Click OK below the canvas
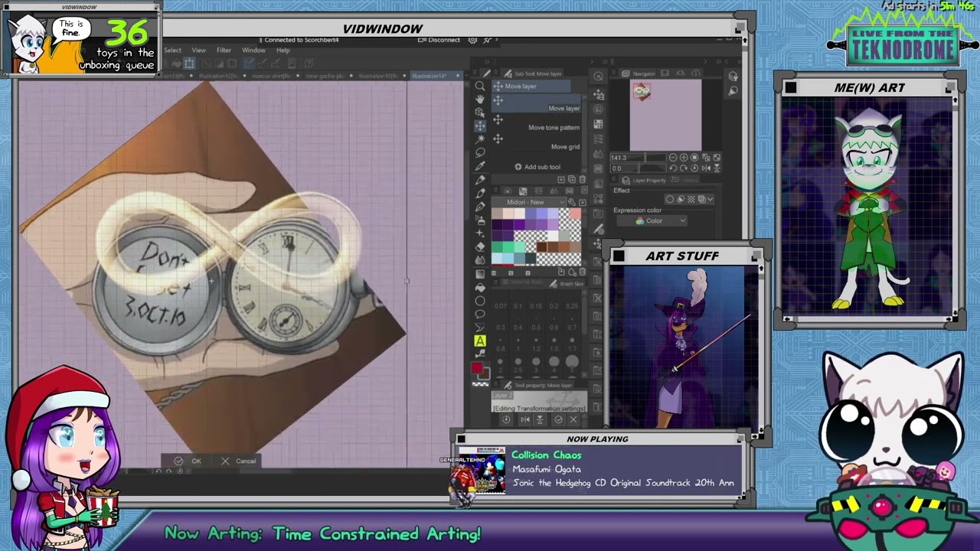This screenshot has height=551, width=980. point(188,461)
